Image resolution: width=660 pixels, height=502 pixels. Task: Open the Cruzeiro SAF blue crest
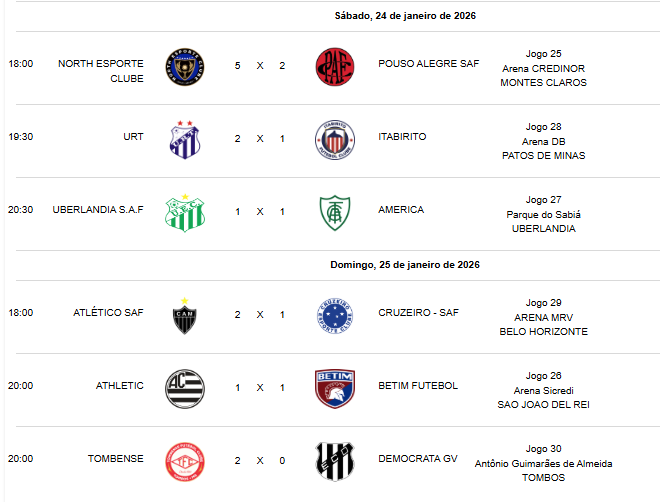[x=334, y=314]
